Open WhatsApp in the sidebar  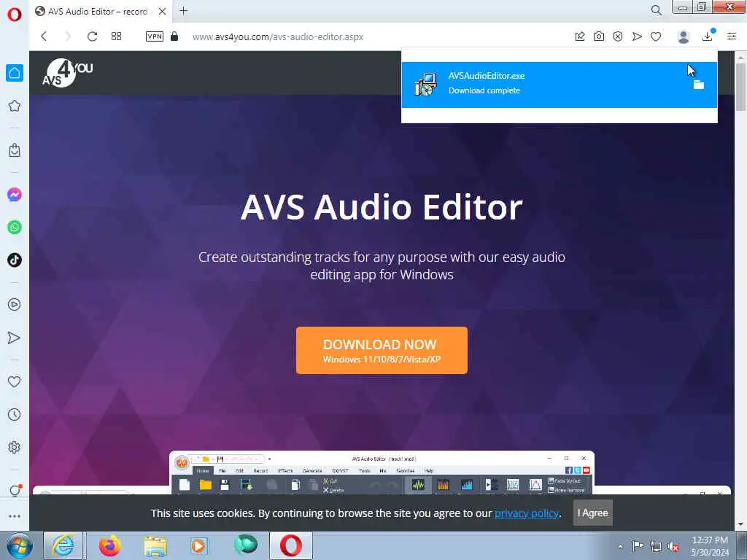point(15,227)
